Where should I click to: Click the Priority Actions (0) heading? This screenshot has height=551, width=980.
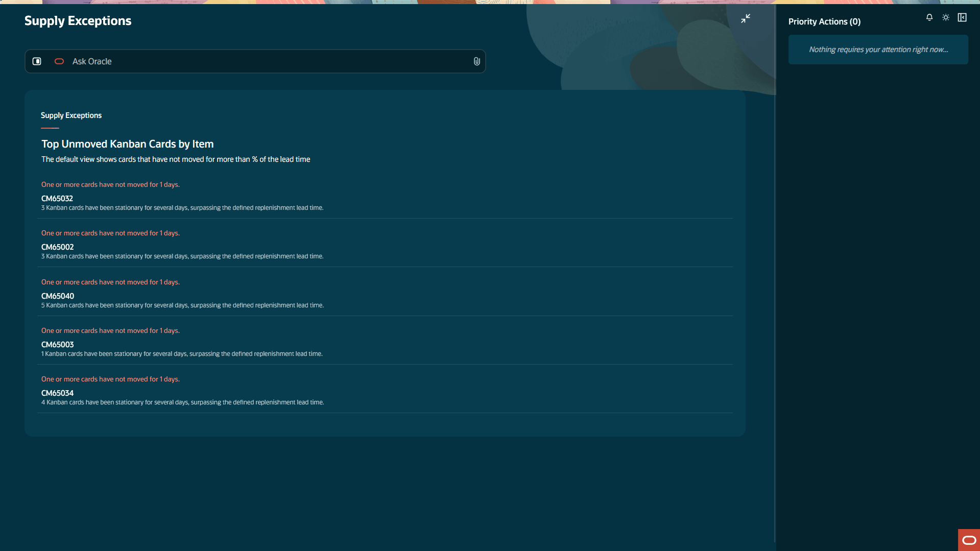click(x=824, y=21)
